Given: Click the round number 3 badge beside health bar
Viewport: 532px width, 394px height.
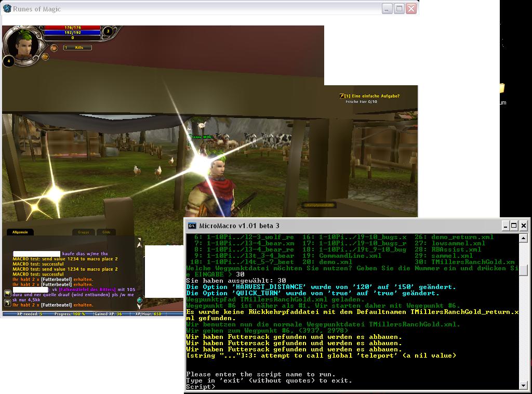Looking at the screenshot, I should tap(108, 31).
